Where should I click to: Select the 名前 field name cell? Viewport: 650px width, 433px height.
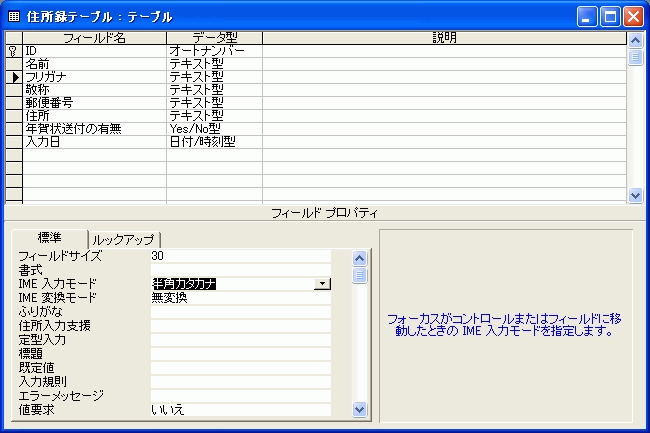click(x=95, y=64)
